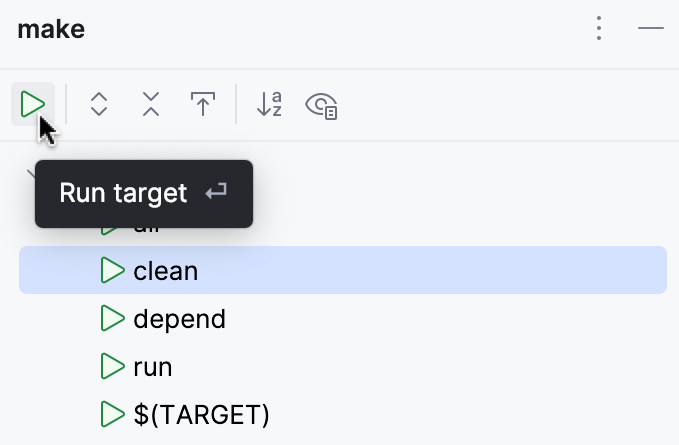Click the make panel title
The height and width of the screenshot is (445, 679).
(x=51, y=29)
